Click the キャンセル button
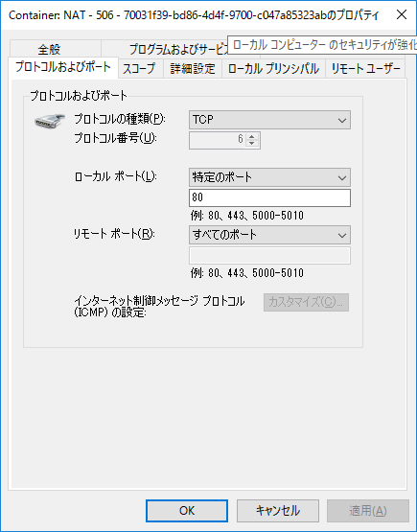Screen dimensions: 417x532 (x=278, y=511)
